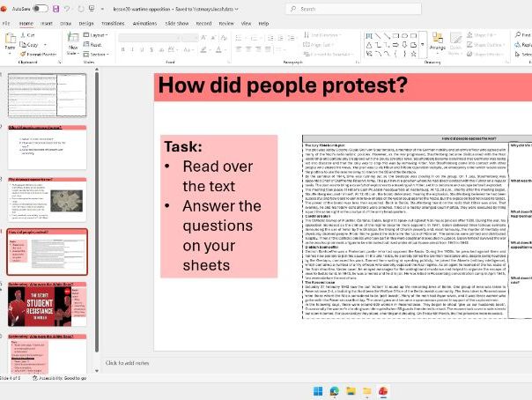The image size is (532, 400).
Task: Click the Save icon in title bar
Action: [x=56, y=9]
